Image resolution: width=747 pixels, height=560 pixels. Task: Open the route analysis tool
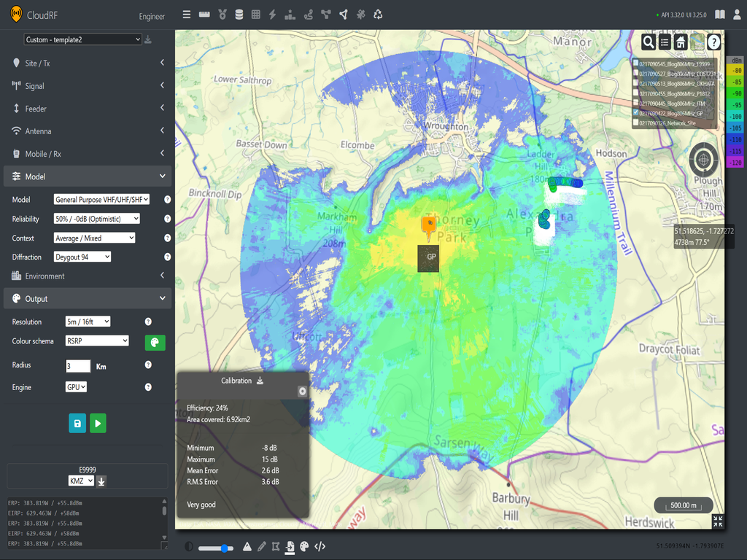[308, 13]
